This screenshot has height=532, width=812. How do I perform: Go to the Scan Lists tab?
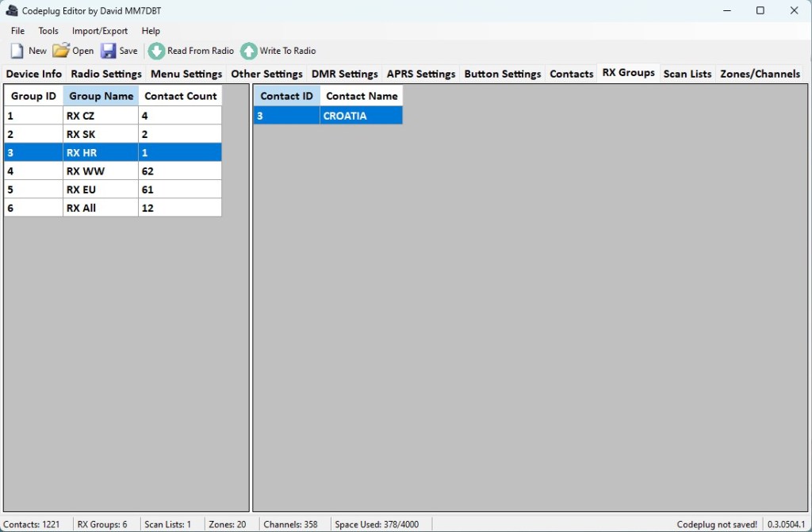[687, 74]
